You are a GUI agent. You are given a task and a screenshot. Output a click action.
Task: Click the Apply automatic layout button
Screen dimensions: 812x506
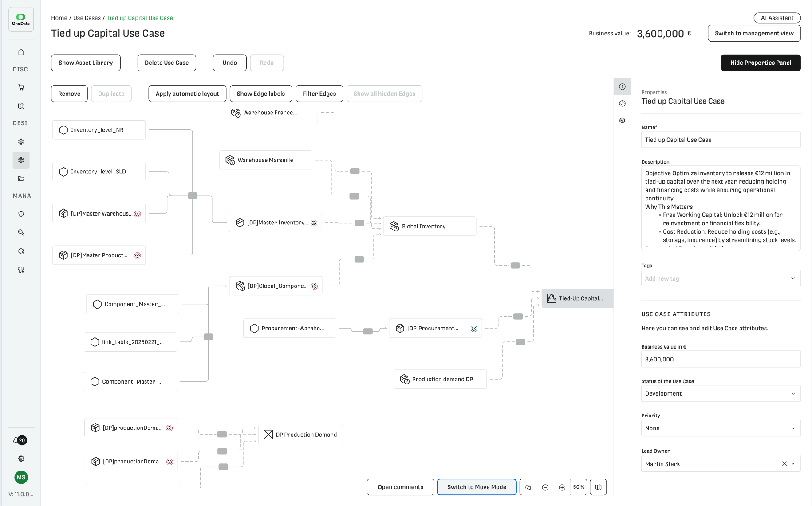pos(187,94)
